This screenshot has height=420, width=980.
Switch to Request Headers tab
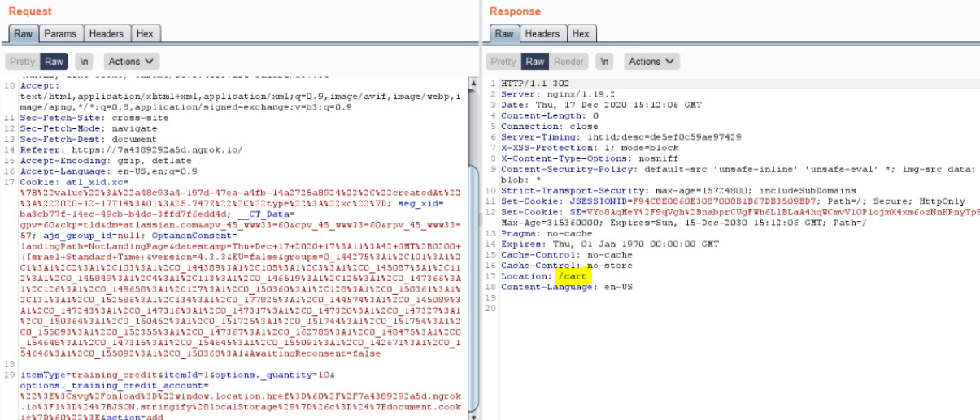[106, 34]
